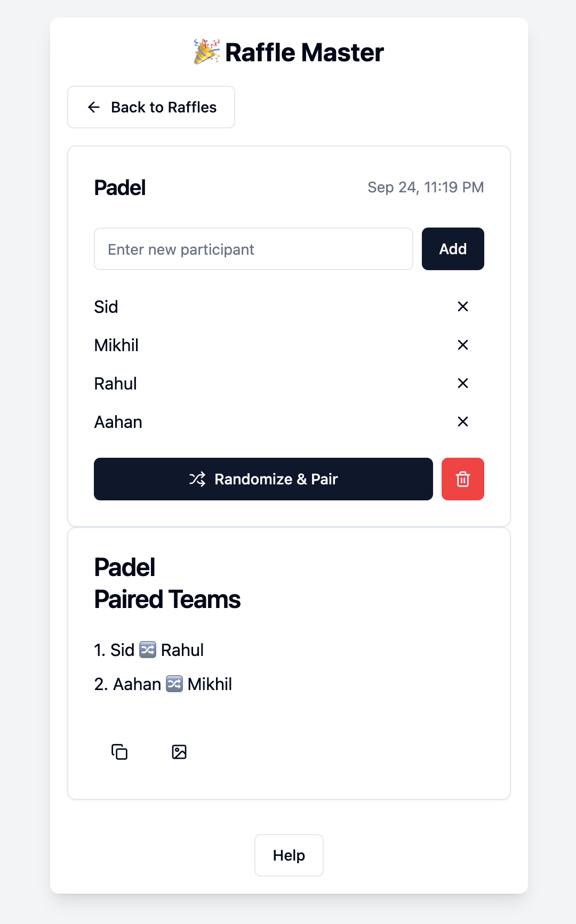Click the trash icon to delete all participants
This screenshot has height=924, width=576.
462,479
